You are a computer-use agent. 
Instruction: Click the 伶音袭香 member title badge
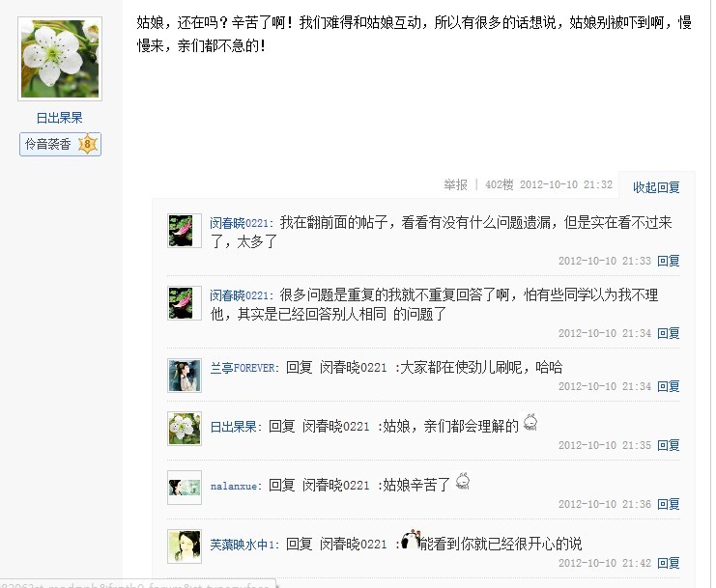[x=60, y=144]
